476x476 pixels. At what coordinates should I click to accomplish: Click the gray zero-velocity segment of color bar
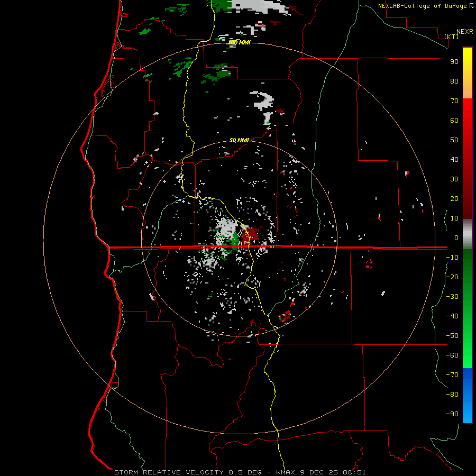pos(467,234)
